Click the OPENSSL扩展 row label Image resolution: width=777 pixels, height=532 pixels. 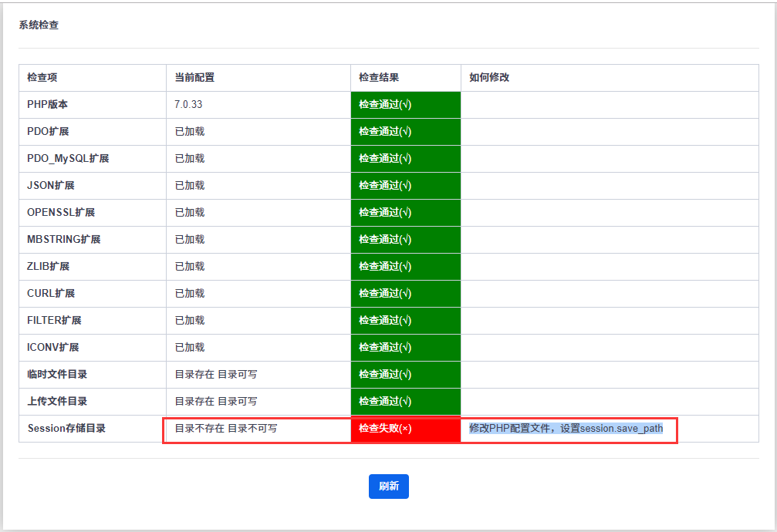tap(61, 213)
